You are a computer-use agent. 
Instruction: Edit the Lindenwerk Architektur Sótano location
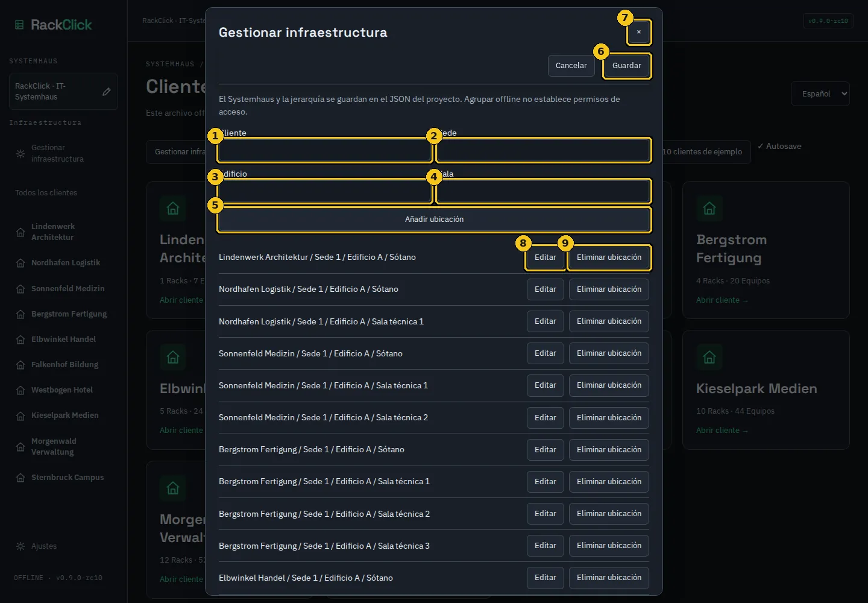click(546, 257)
